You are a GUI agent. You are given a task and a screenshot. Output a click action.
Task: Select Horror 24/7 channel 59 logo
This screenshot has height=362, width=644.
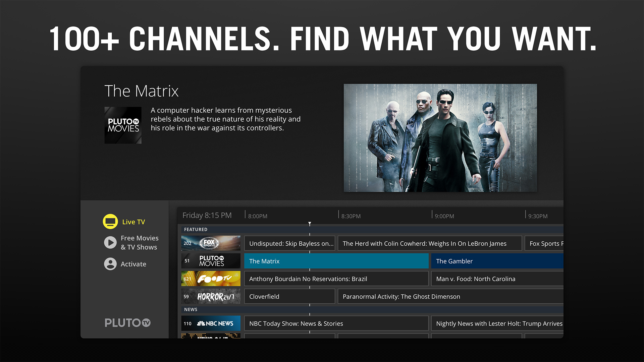click(211, 296)
